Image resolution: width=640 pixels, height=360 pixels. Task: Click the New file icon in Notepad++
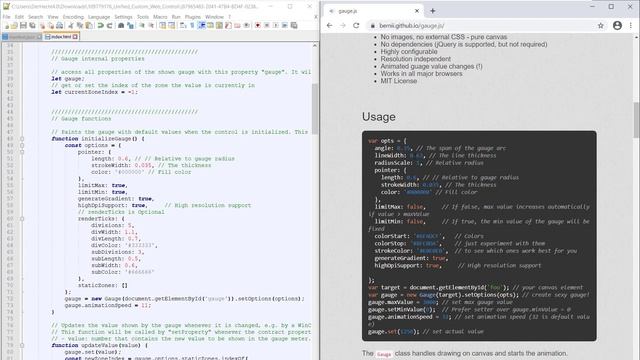coord(7,25)
